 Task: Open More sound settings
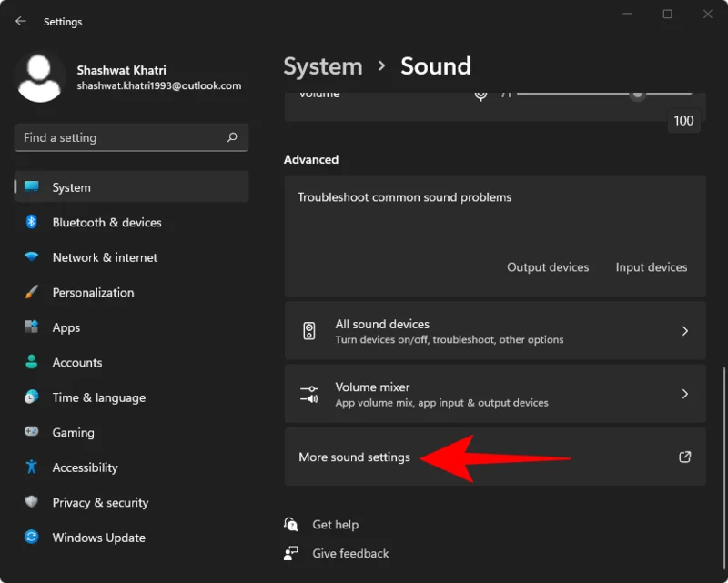(x=354, y=457)
